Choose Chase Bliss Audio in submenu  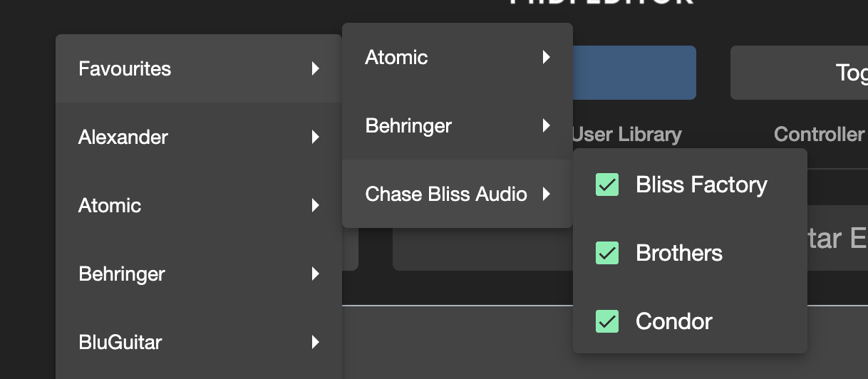[446, 194]
